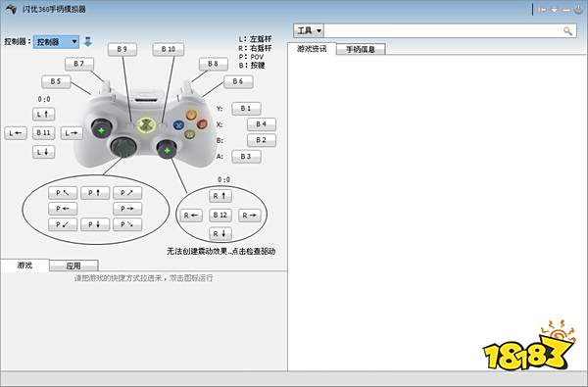Click the R right arrow button
This screenshot has height=387, width=588.
click(x=249, y=216)
